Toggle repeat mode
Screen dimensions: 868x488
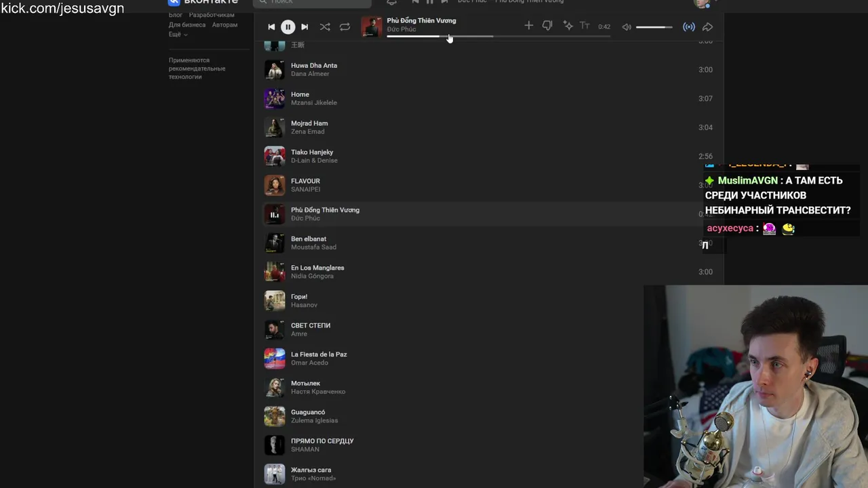pos(344,27)
